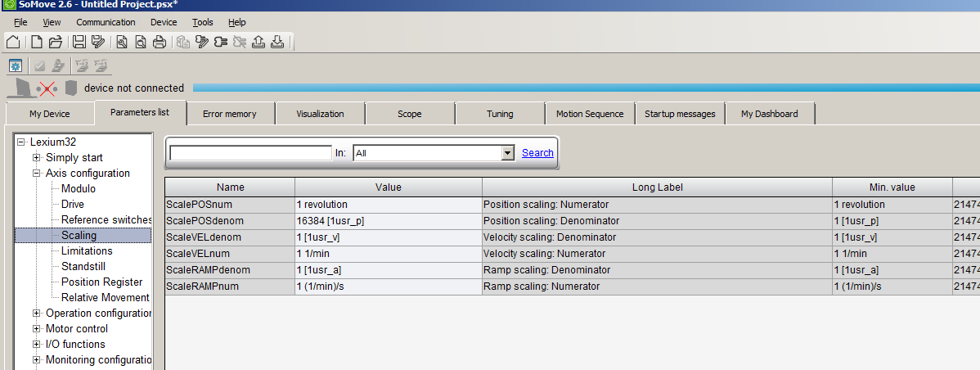The width and height of the screenshot is (980, 370).
Task: Click the blue gear window icon
Action: 16,65
